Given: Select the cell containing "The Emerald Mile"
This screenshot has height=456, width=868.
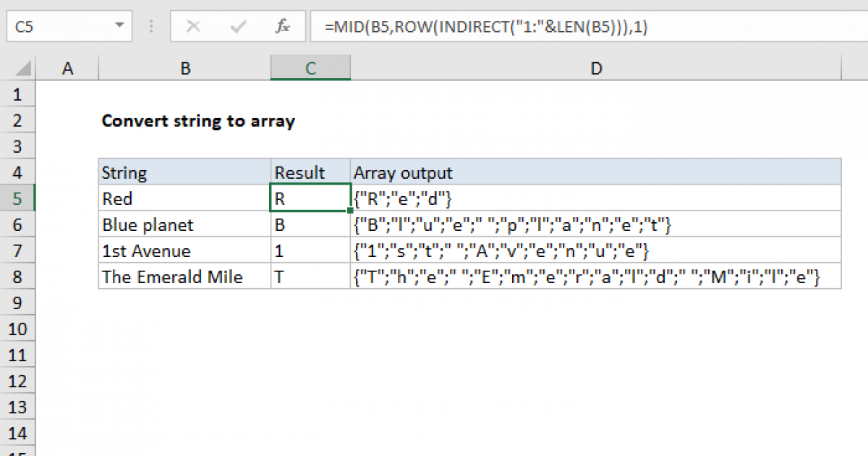Looking at the screenshot, I should (184, 276).
